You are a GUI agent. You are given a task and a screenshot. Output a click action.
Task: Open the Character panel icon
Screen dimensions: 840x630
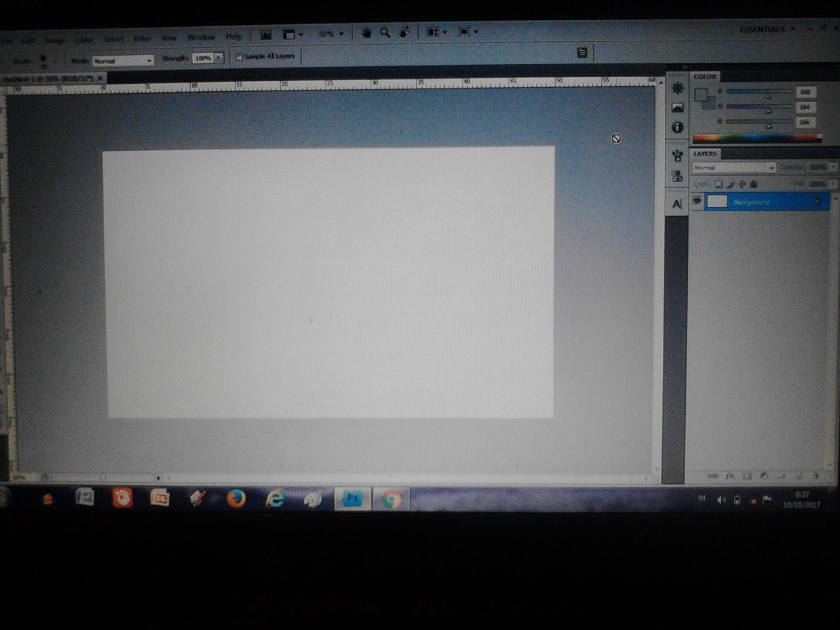(677, 204)
